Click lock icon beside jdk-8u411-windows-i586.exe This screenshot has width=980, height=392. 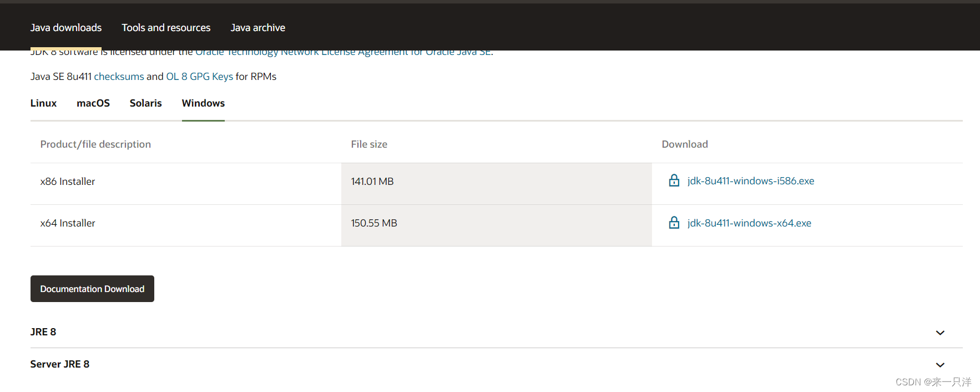(x=674, y=180)
